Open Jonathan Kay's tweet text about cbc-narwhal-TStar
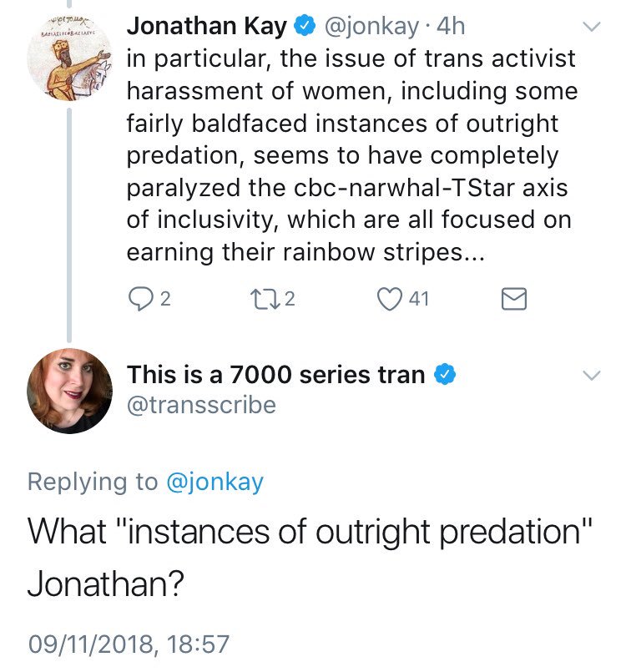 pyautogui.click(x=351, y=155)
